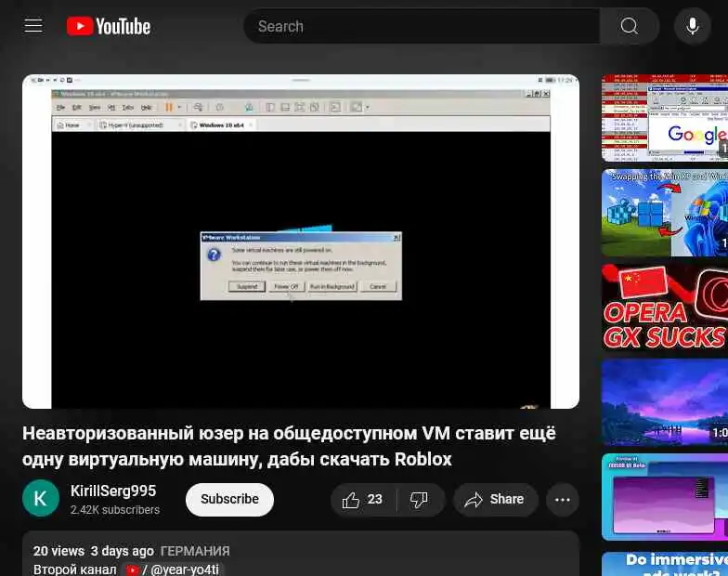Expand the dropdown arrow beside the pause icon
This screenshot has width=728, height=576.
tap(180, 108)
